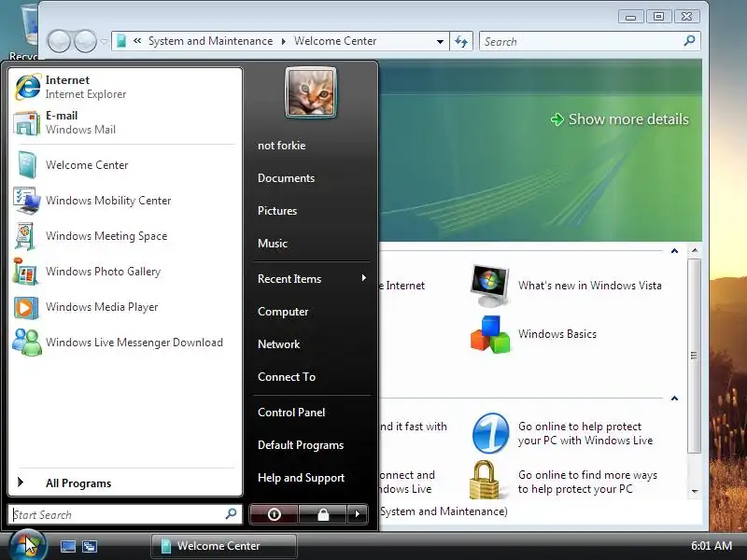Open Windows Live Messenger Download icon

[x=27, y=343]
